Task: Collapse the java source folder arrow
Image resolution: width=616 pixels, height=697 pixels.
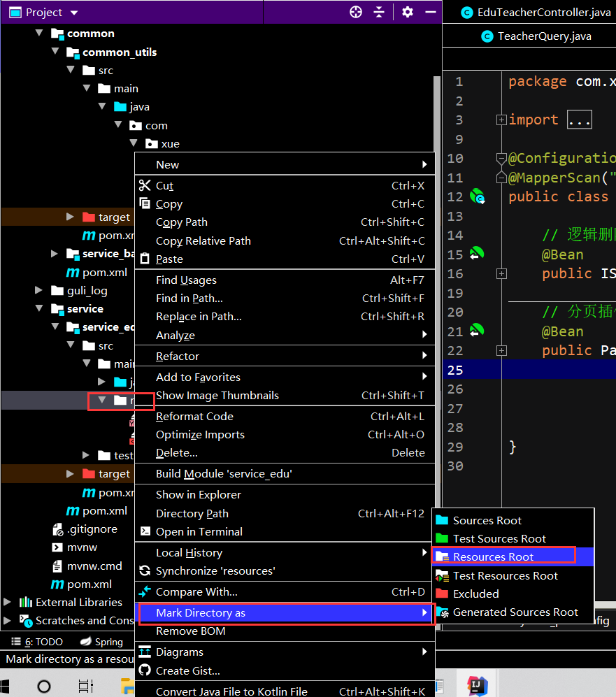Action: (102, 106)
